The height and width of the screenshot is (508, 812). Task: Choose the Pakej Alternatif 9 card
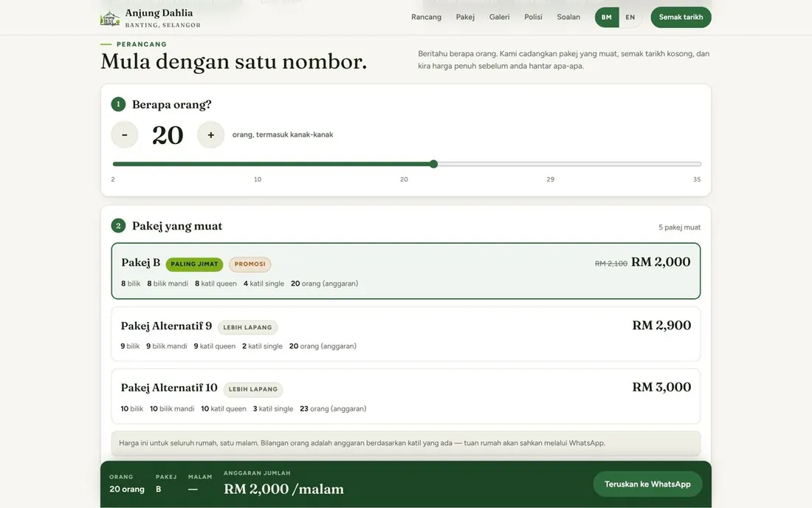pos(405,334)
